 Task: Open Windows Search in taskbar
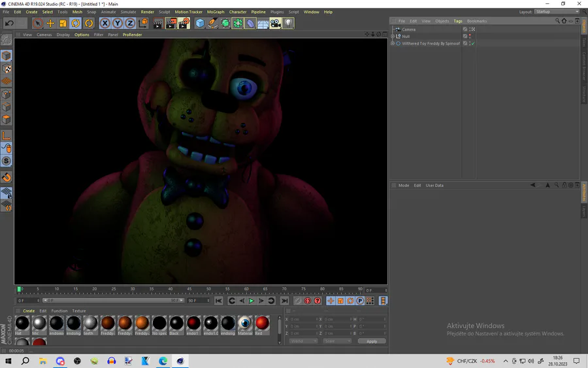coord(25,361)
